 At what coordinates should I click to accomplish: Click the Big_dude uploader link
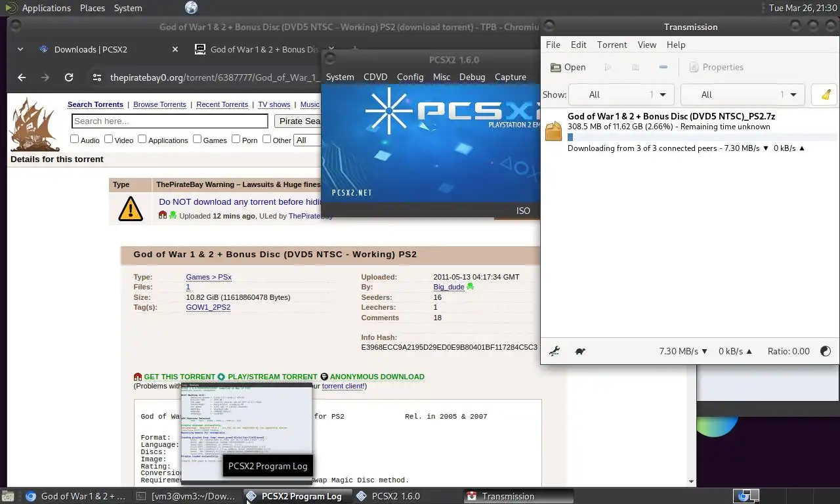(x=449, y=287)
